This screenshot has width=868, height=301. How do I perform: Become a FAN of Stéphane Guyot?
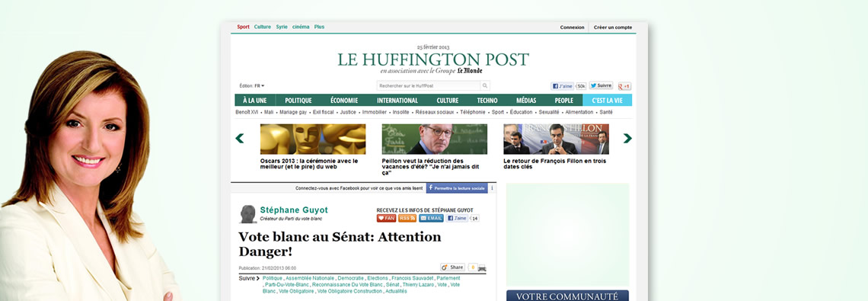[x=386, y=219]
